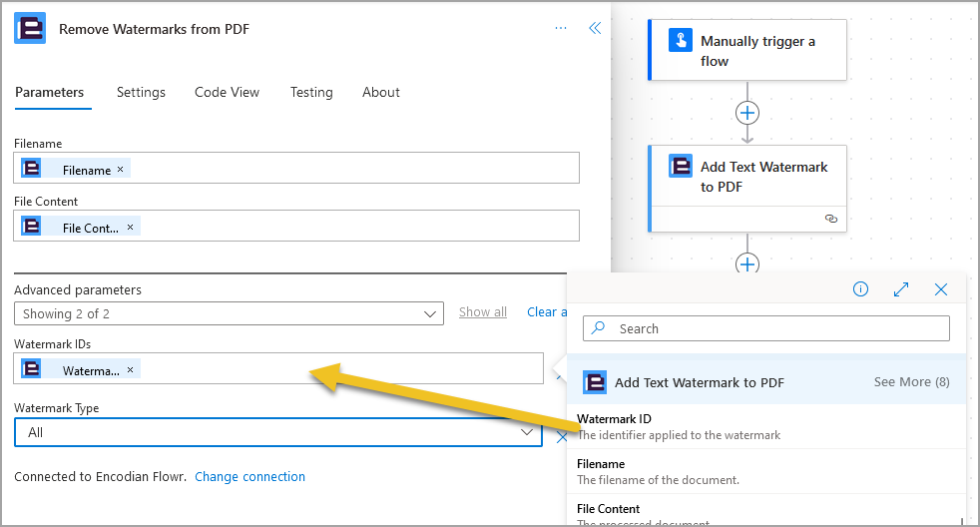
Task: Add step below Add Text Watermark card
Action: [x=747, y=263]
